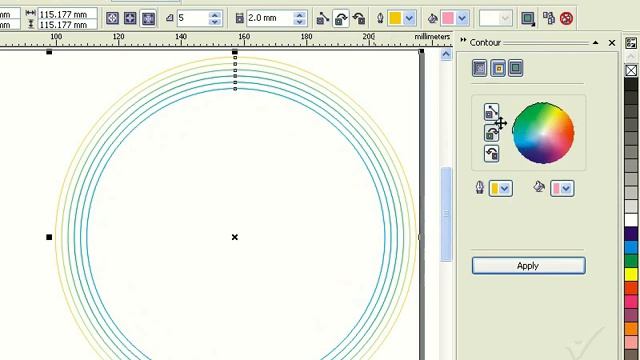The image size is (640, 360).
Task: Click the contour steps field showing 5
Action: (x=193, y=18)
